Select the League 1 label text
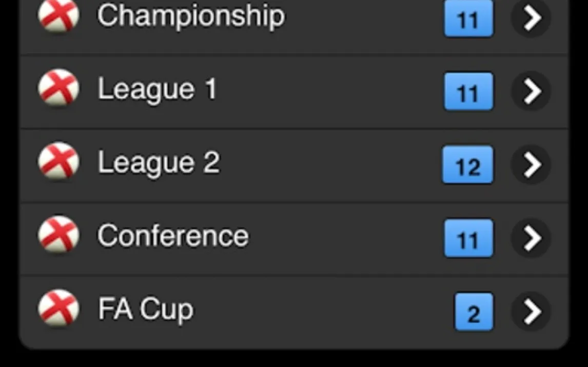Screen dimensions: 588x367 (x=158, y=89)
